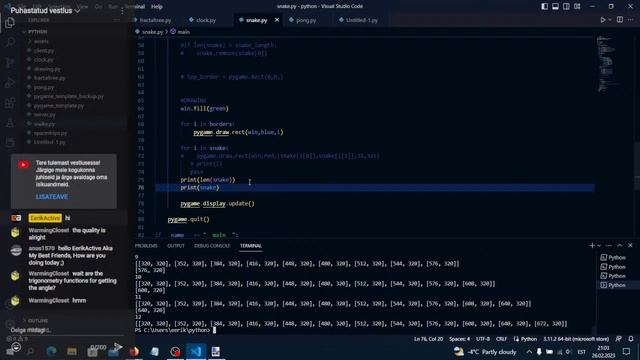This screenshot has height=360, width=640.
Task: Maximize the terminal panel
Action: coord(620,245)
